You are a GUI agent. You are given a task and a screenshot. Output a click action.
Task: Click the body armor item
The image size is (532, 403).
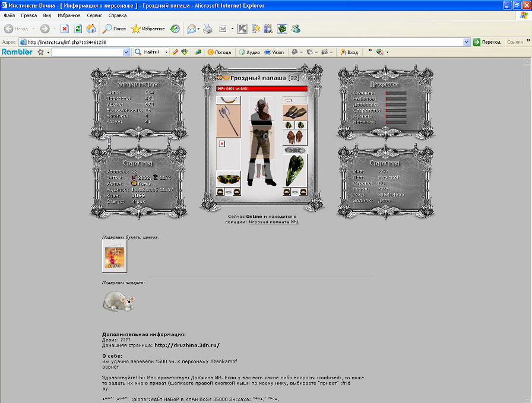point(262,142)
